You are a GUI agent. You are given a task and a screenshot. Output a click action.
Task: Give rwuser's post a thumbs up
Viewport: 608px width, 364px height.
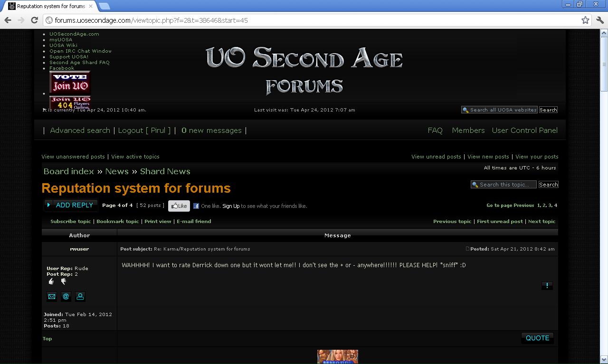pyautogui.click(x=51, y=282)
